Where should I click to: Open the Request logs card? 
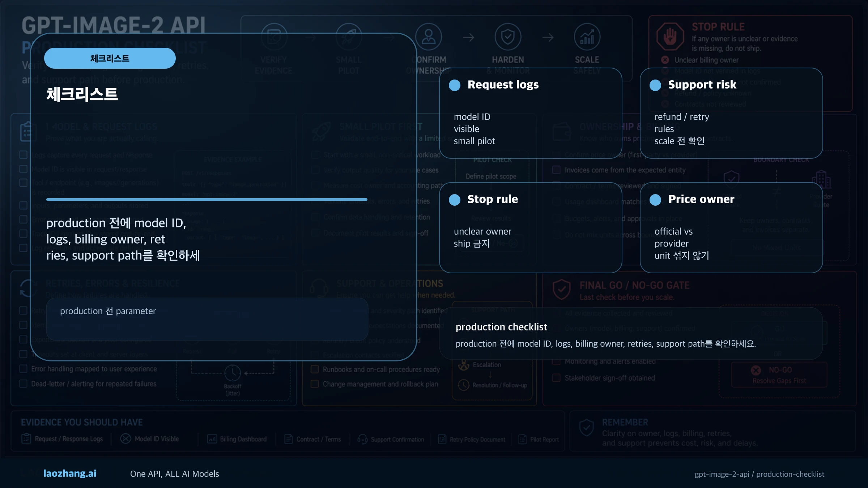[x=531, y=113]
